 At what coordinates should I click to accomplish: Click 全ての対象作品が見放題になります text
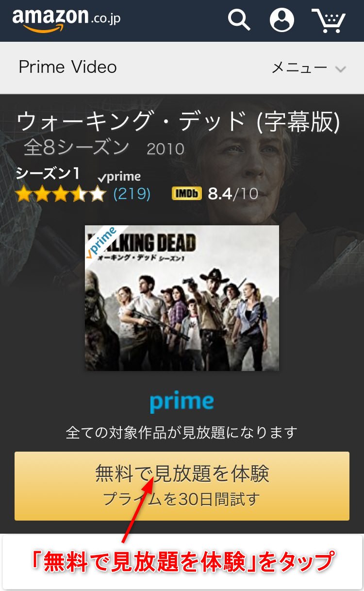[x=182, y=432]
